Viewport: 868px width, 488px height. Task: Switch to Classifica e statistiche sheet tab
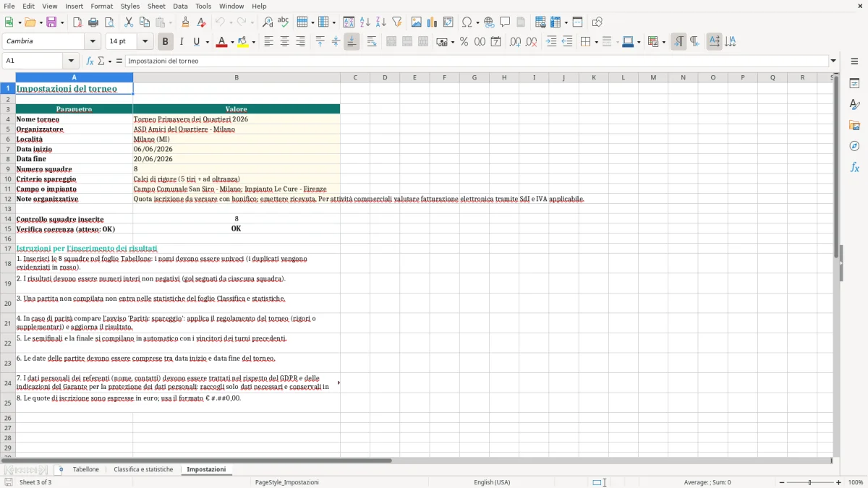coord(143,470)
